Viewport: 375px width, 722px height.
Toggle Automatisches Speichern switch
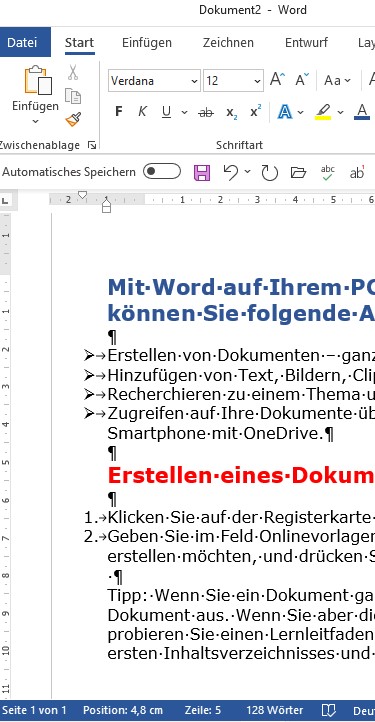(x=162, y=172)
